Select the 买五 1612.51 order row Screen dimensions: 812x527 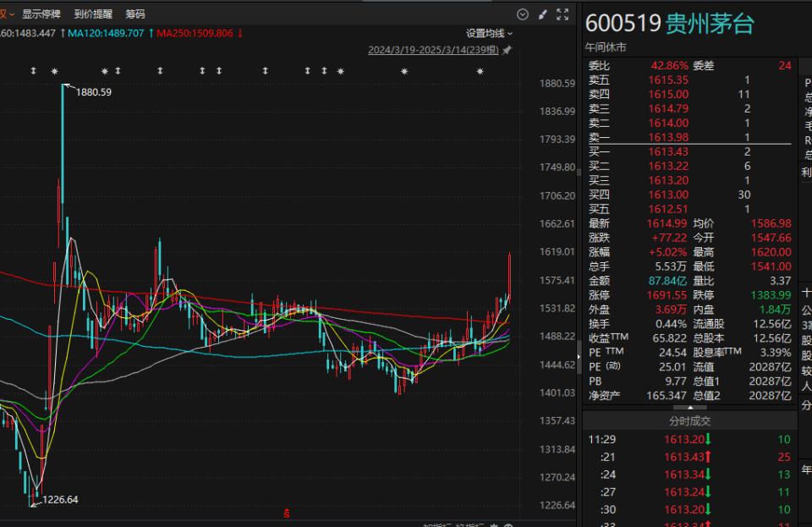point(690,209)
